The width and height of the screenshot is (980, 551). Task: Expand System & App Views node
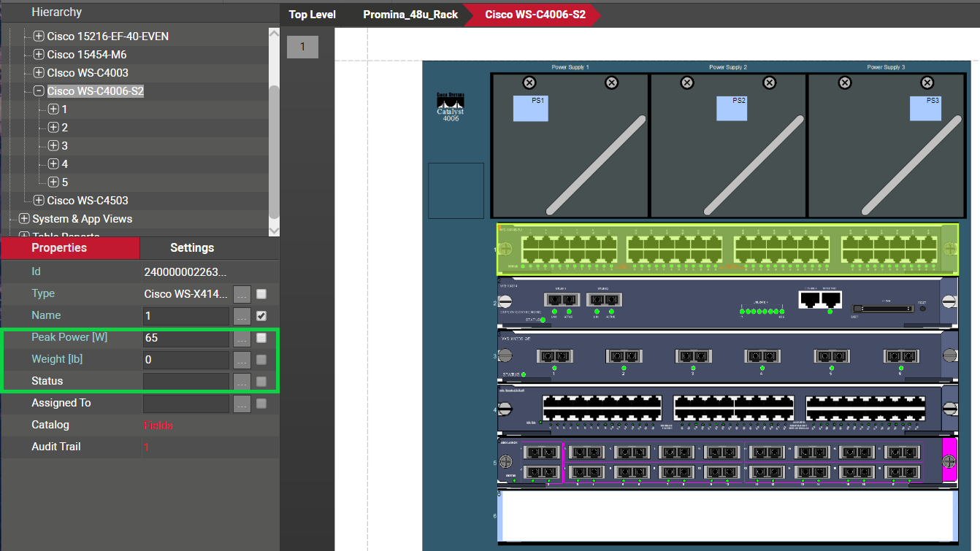click(24, 219)
